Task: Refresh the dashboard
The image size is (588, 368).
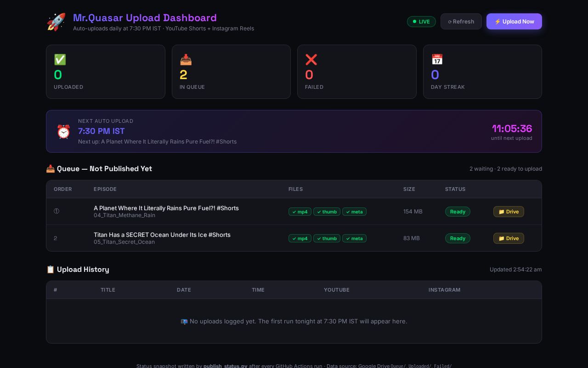Action: point(461,22)
